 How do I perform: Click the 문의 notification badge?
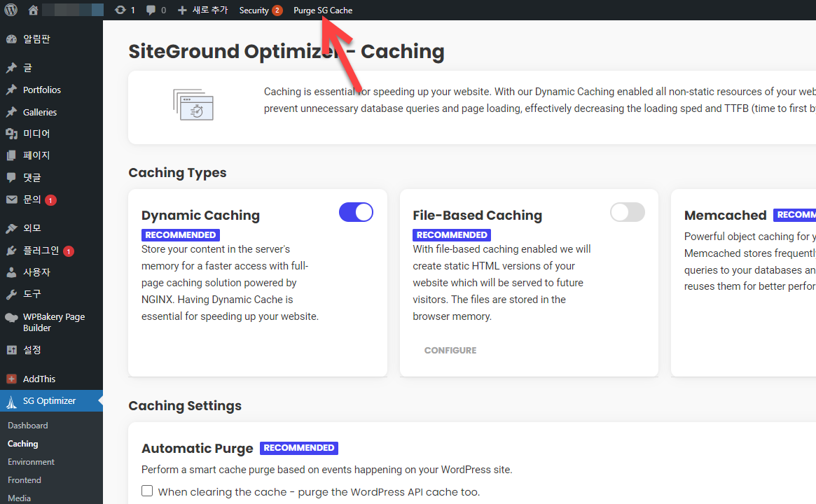click(x=50, y=200)
